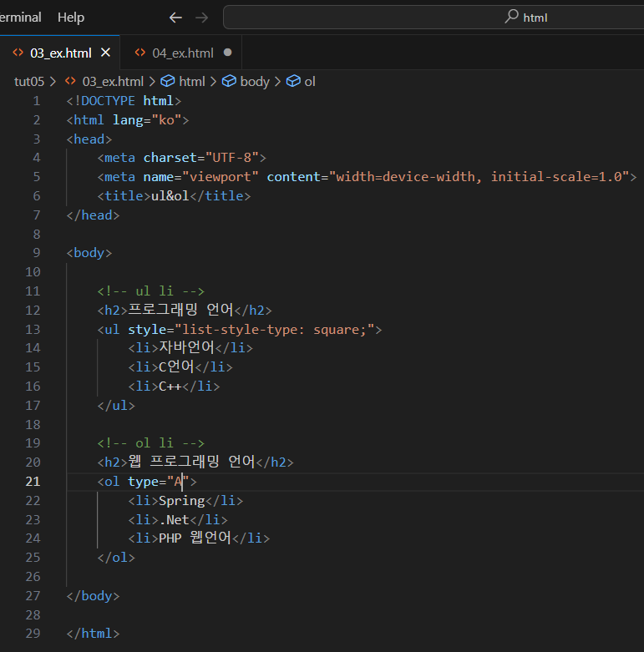Image resolution: width=644 pixels, height=652 pixels.
Task: Click the closing head tag
Action: pyautogui.click(x=93, y=215)
